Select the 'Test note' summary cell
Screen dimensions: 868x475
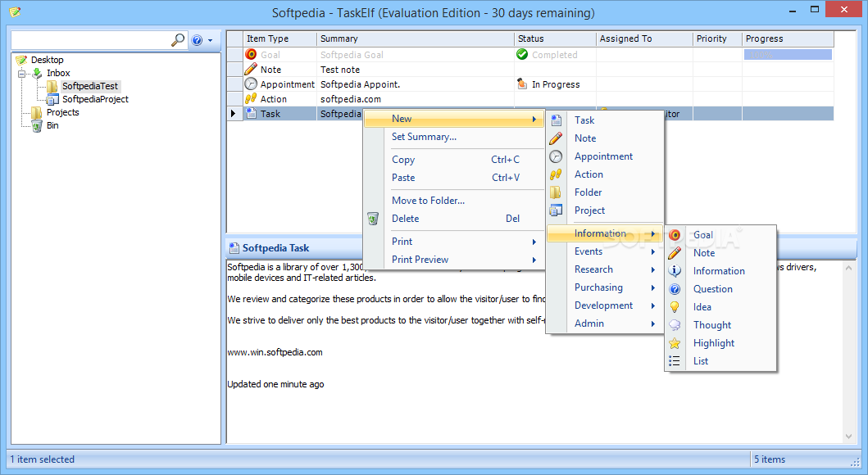340,70
